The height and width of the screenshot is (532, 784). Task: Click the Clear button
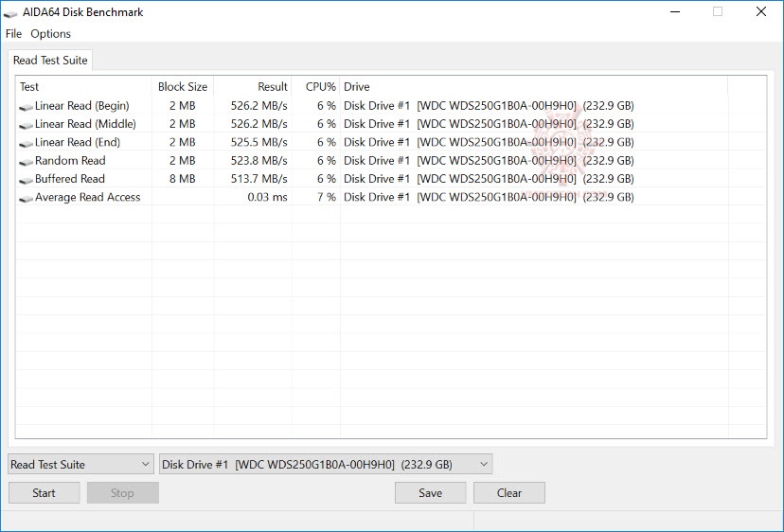(x=509, y=493)
